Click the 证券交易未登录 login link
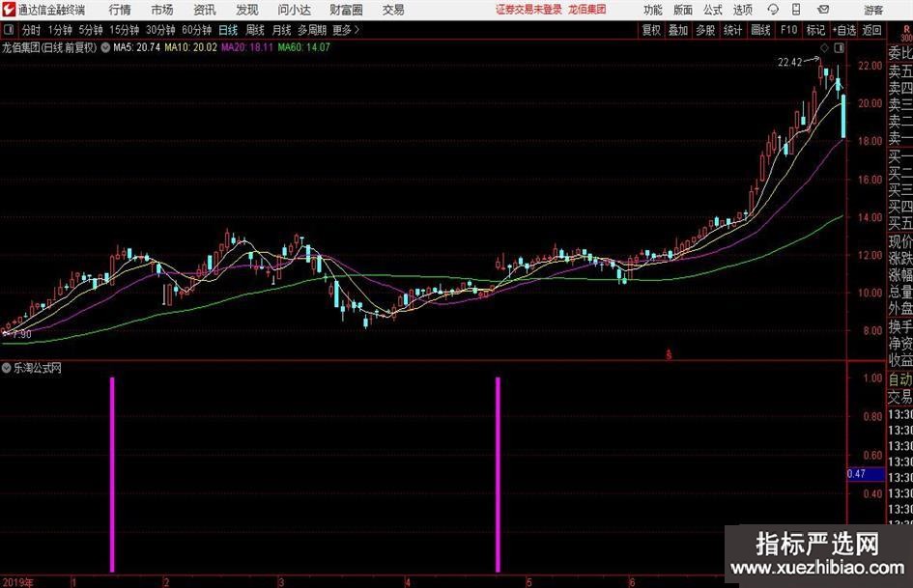 click(x=528, y=10)
